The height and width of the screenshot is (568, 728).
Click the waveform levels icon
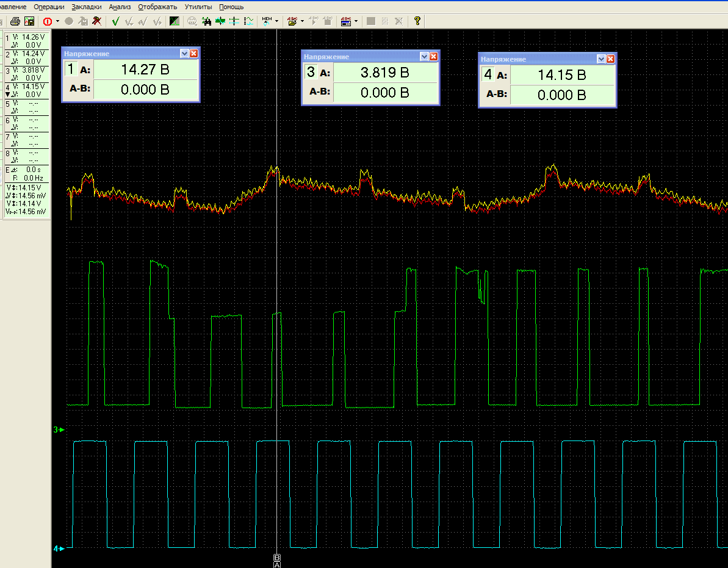248,21
